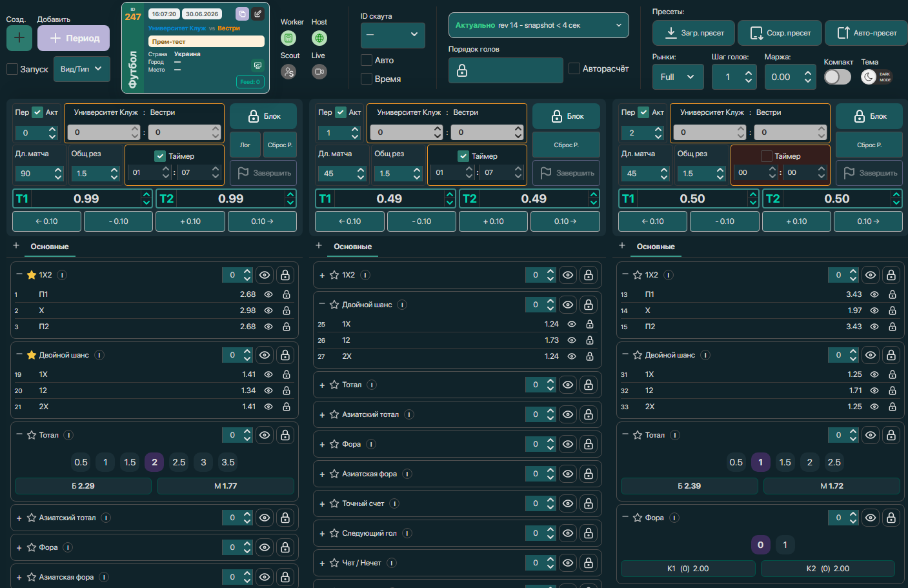
Task: Click the Сохр. пресет button
Action: tap(780, 33)
